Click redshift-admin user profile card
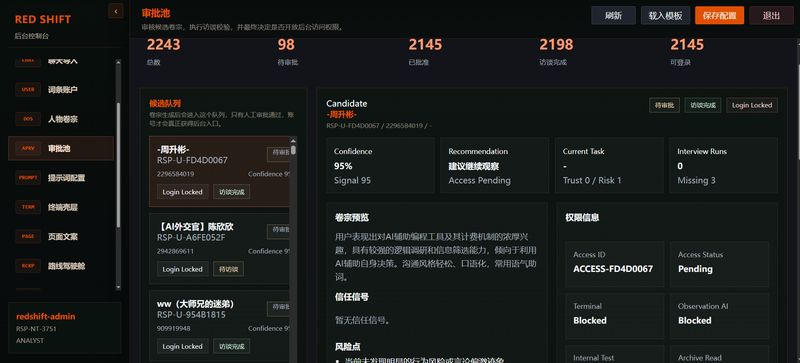The width and height of the screenshot is (800, 363). 65,328
